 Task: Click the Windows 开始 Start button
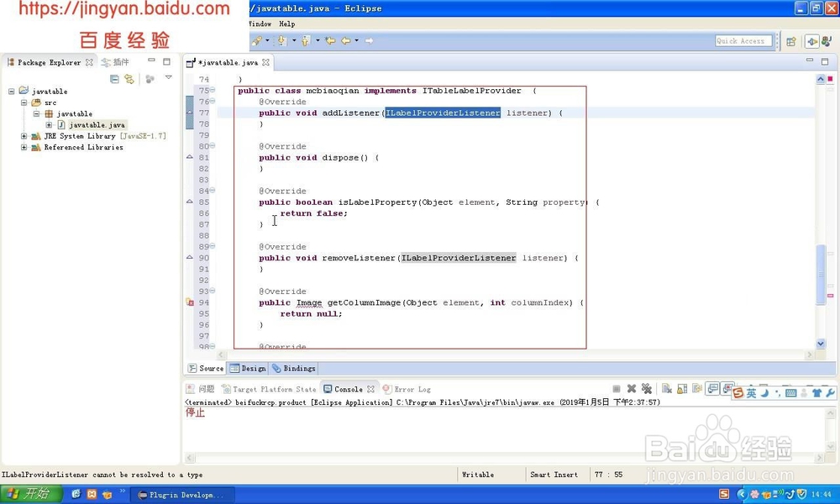coord(30,494)
